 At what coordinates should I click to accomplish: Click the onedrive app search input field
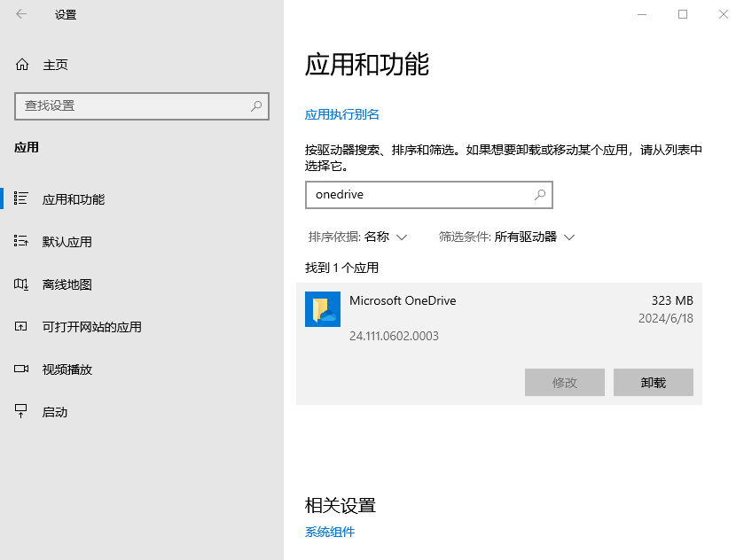[x=417, y=195]
